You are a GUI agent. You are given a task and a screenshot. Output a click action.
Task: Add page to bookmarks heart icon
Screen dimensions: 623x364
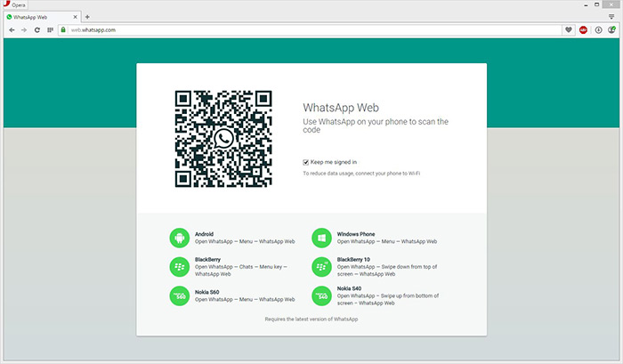569,29
